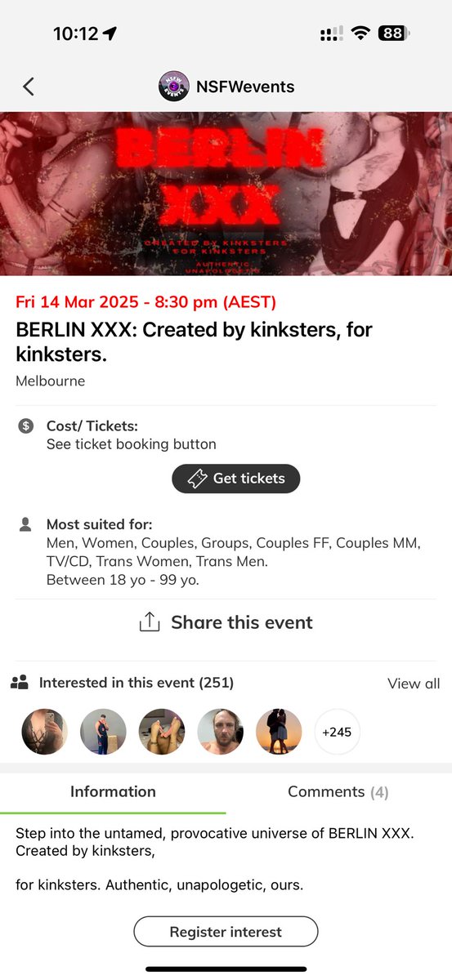
Task: Open the BERLIN XXX banner image
Action: pyautogui.click(x=226, y=194)
